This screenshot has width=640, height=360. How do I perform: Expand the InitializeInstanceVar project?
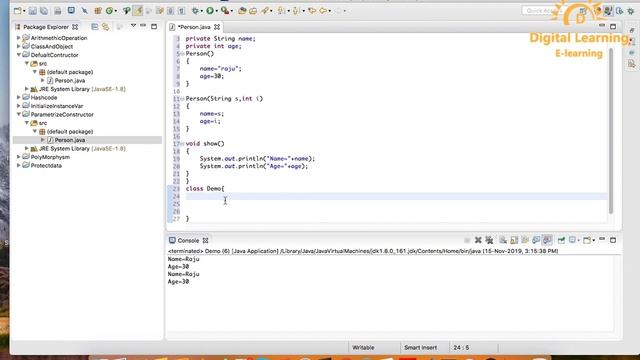click(x=18, y=106)
